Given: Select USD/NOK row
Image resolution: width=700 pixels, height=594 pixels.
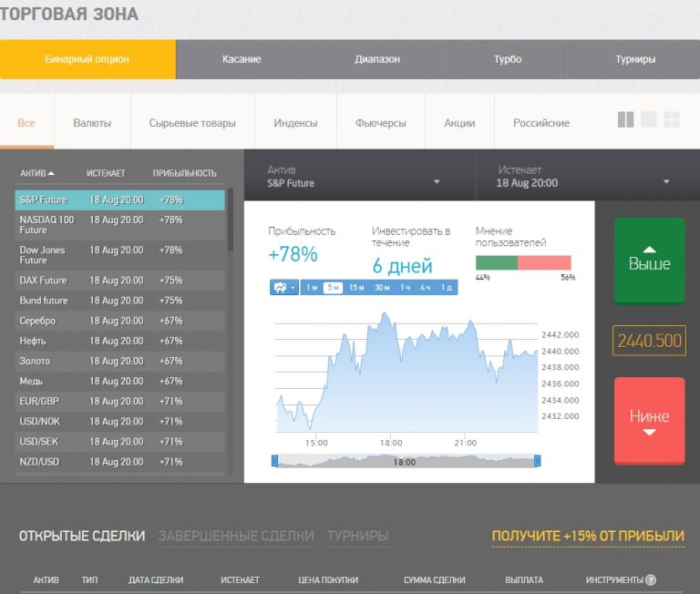Looking at the screenshot, I should click(x=119, y=421).
